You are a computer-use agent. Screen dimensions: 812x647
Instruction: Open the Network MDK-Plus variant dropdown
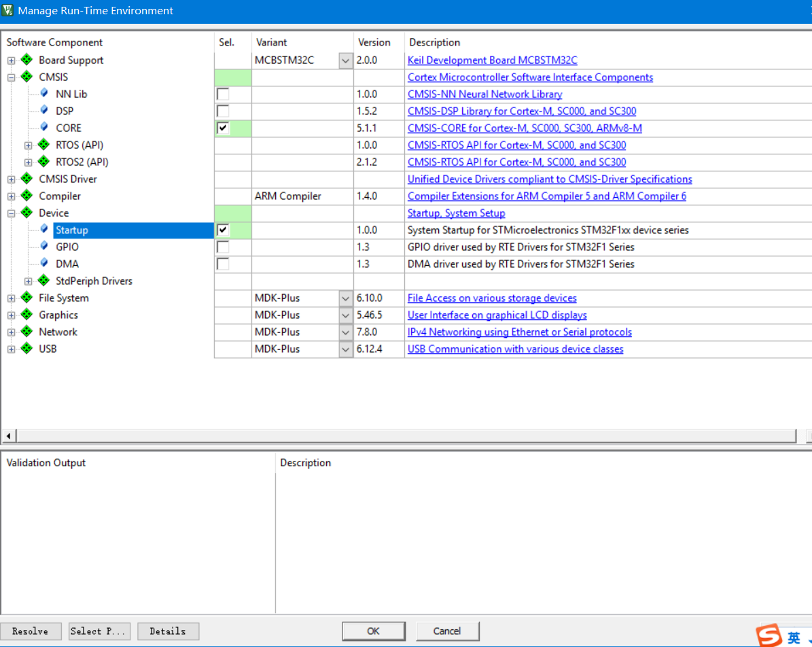(345, 332)
